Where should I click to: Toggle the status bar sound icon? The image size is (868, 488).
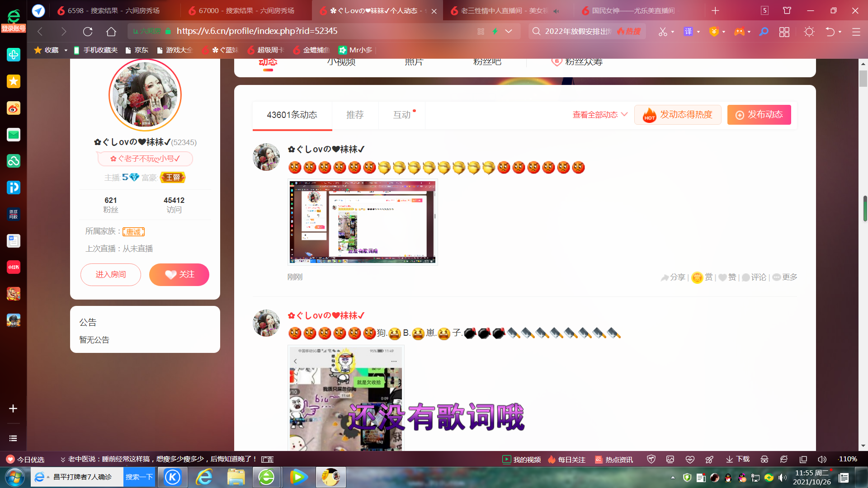[822, 460]
